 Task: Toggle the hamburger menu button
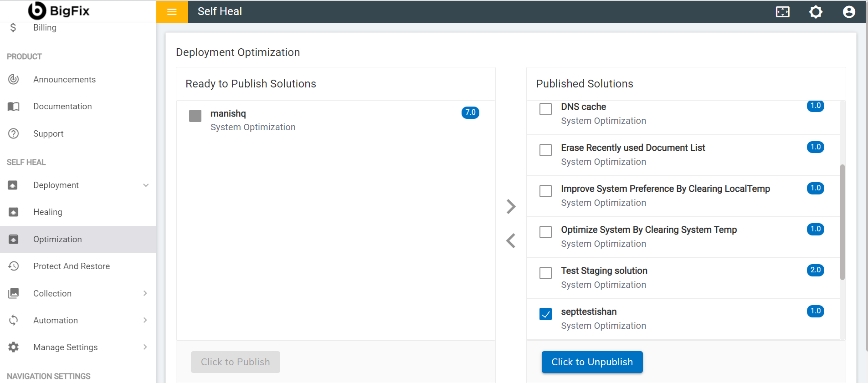tap(172, 12)
